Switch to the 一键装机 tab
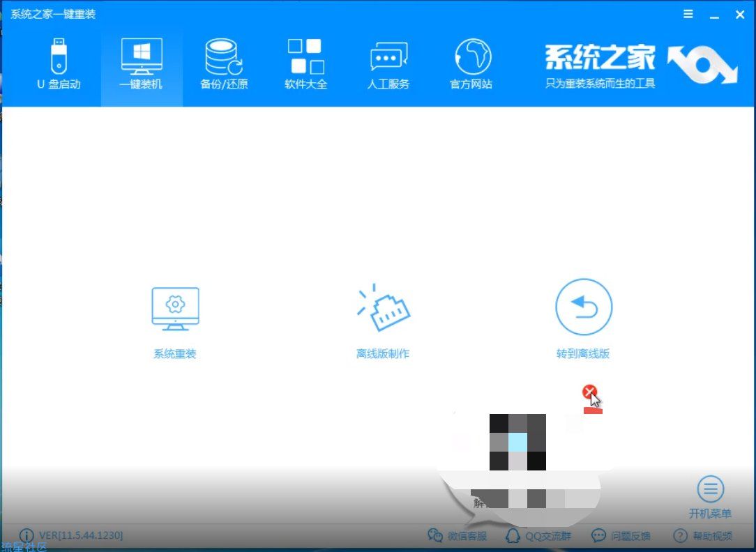This screenshot has width=756, height=552. click(x=142, y=65)
